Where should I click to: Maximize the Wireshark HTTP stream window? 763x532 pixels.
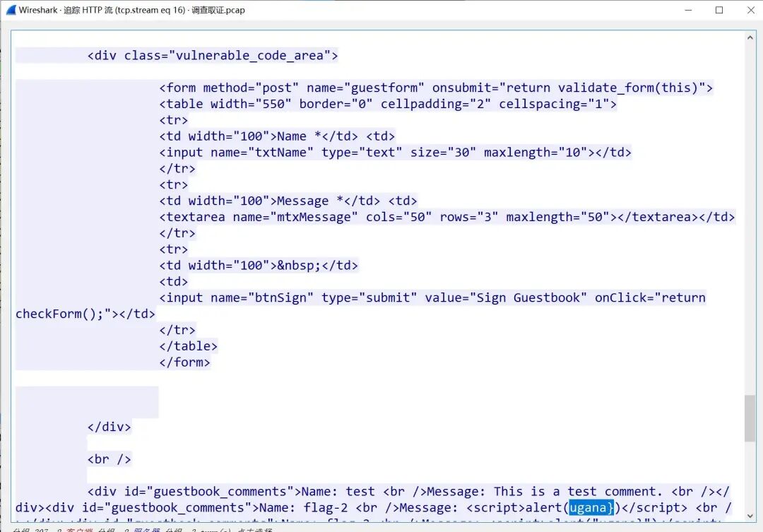pos(719,10)
